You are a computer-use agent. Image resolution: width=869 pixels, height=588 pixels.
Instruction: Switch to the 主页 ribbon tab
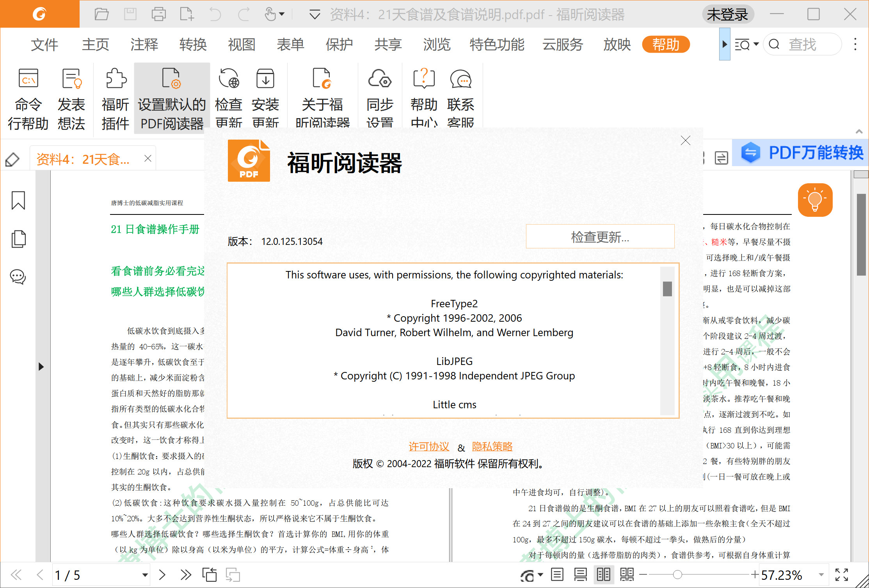(95, 44)
